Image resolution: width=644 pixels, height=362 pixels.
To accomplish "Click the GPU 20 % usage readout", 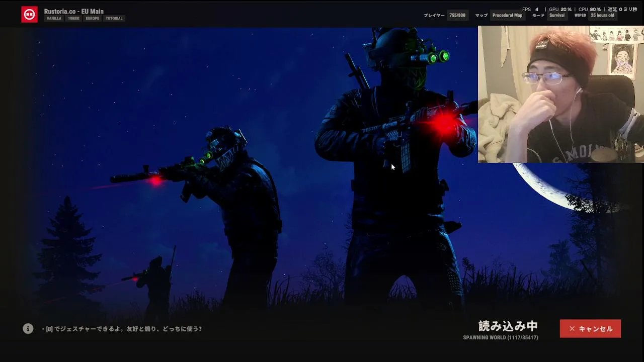I will click(560, 9).
